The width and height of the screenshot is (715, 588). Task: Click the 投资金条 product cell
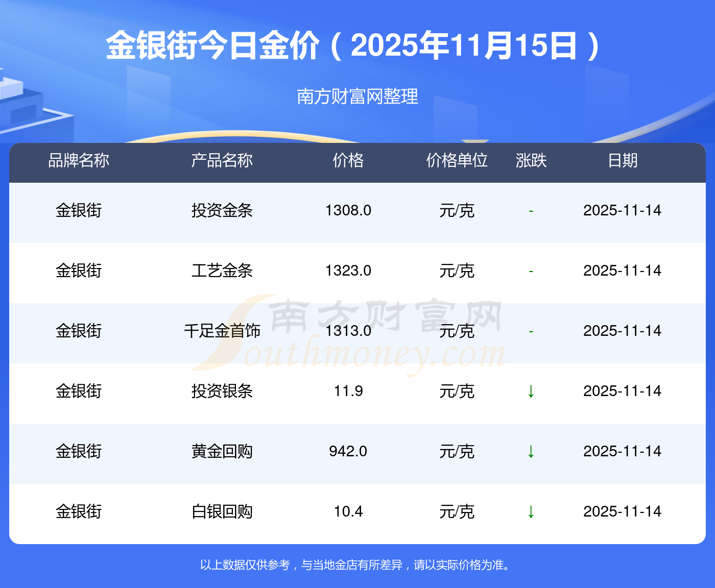(x=222, y=210)
